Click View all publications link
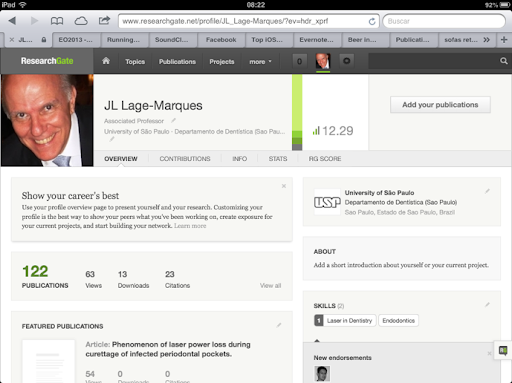Image resolution: width=512 pixels, height=383 pixels. [x=270, y=286]
